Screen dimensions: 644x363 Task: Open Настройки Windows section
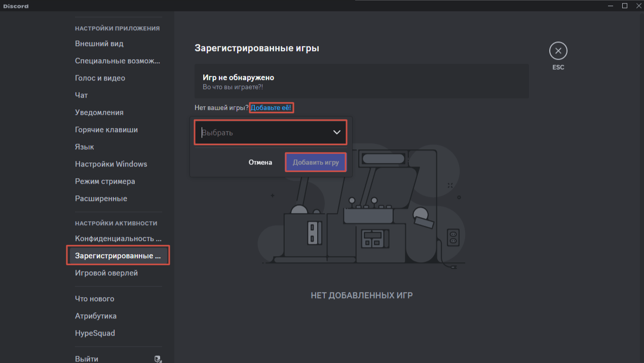tap(111, 164)
